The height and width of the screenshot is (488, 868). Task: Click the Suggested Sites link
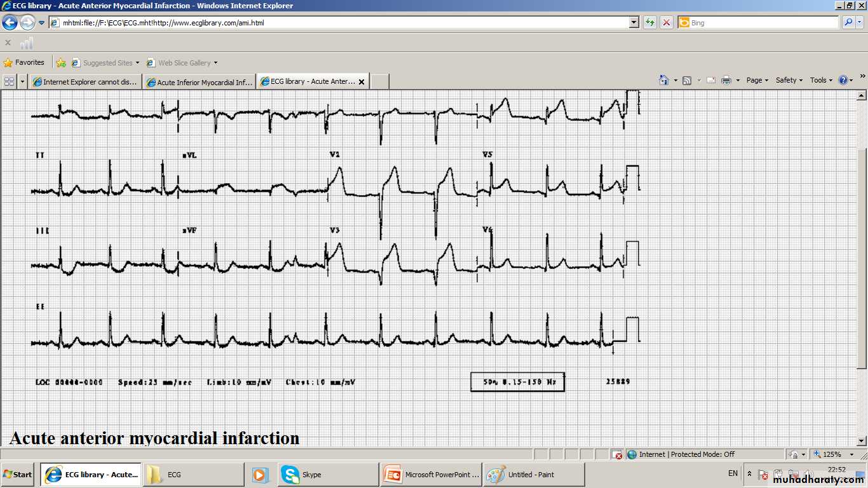tap(107, 63)
